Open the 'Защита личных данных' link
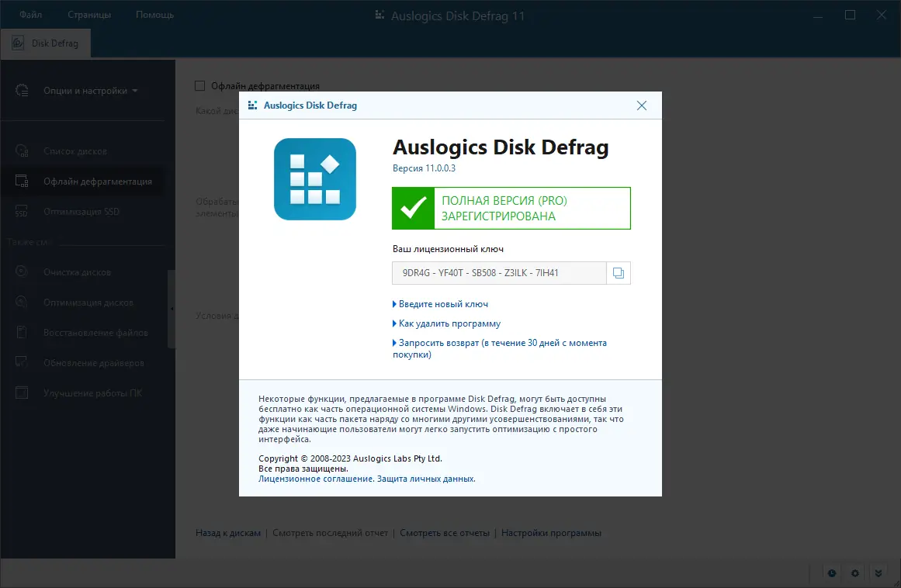This screenshot has height=588, width=901. coord(426,479)
